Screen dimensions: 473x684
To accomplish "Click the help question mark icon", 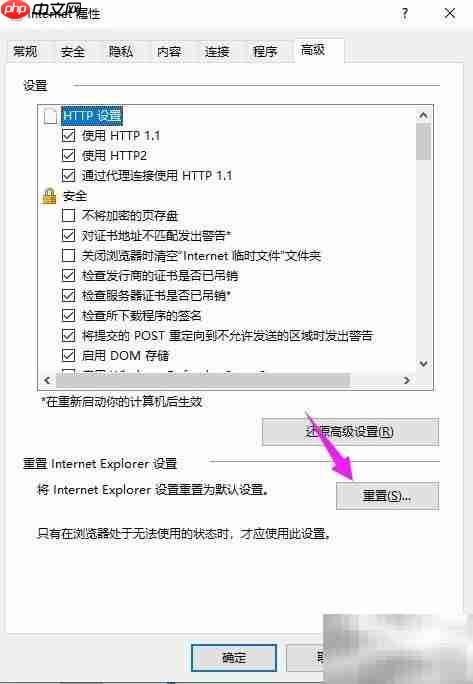I will point(404,14).
